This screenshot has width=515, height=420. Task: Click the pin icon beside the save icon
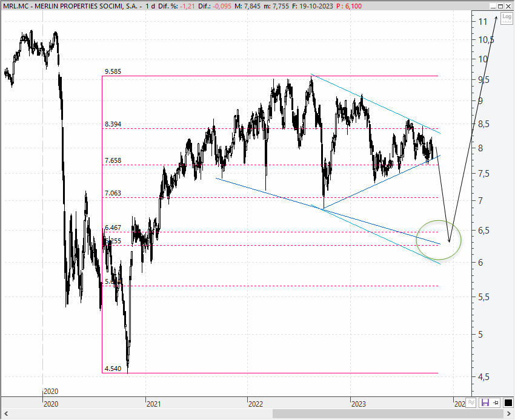(496, 402)
